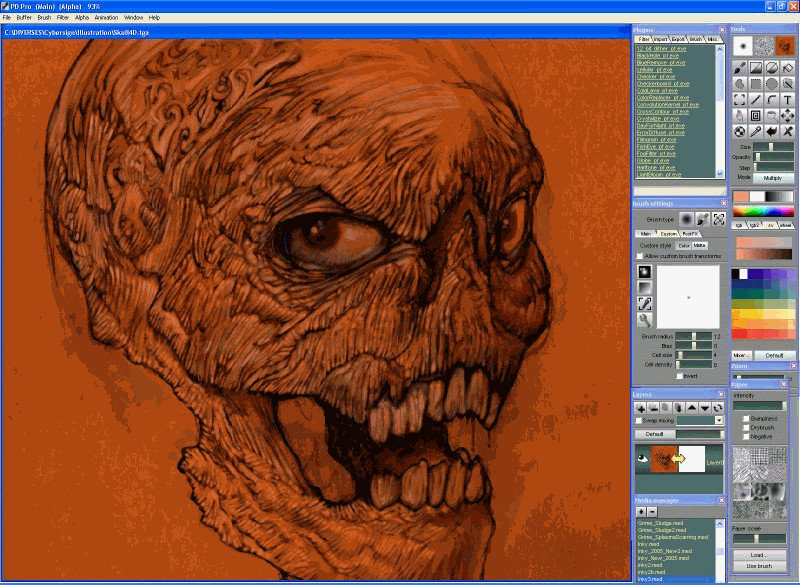Select the four-arrow move tool

[x=787, y=115]
